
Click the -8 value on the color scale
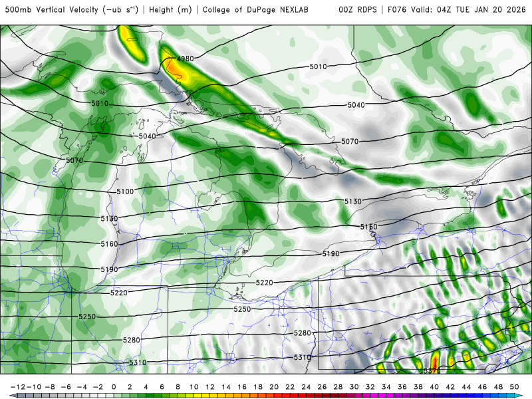[50, 387]
